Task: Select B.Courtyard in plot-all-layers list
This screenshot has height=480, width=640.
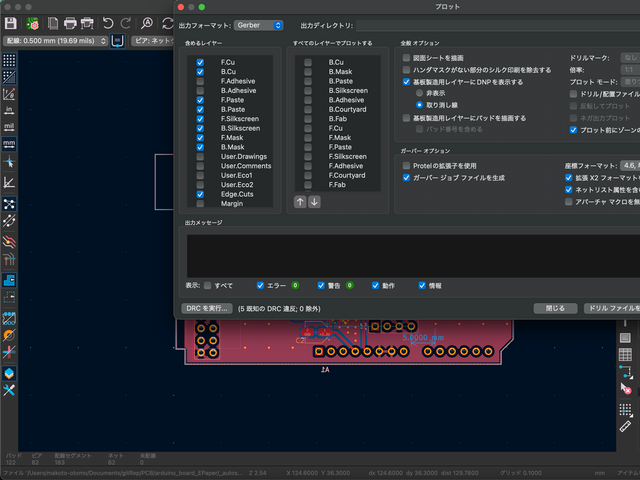Action: click(x=346, y=109)
